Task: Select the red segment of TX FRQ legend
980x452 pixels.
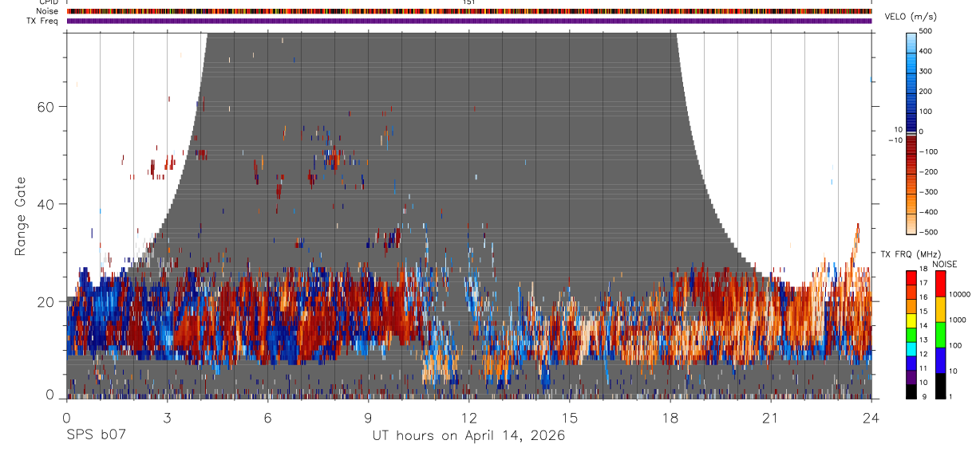Action: pyautogui.click(x=911, y=277)
